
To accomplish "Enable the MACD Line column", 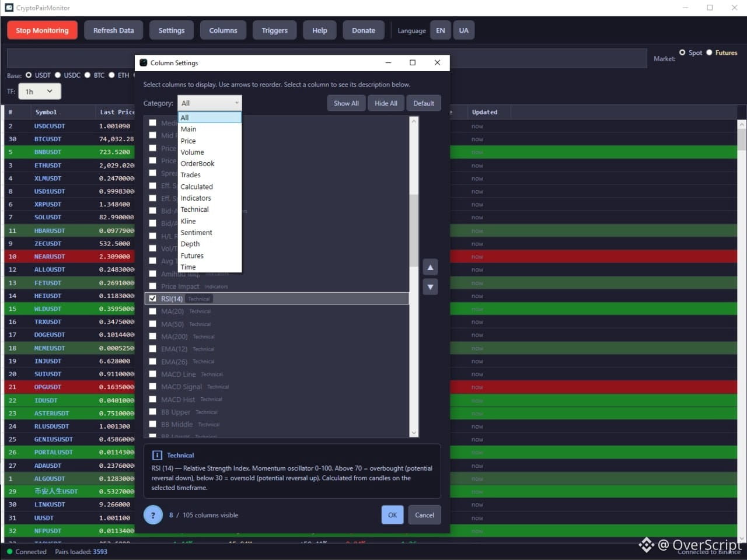I will point(153,374).
